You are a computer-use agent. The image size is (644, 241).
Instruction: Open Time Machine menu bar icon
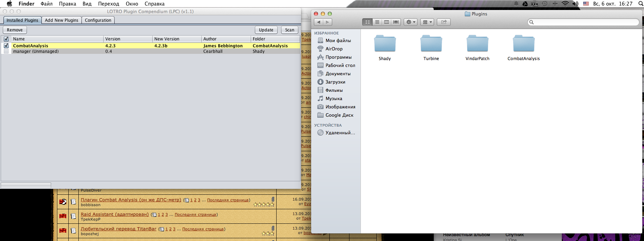[545, 4]
